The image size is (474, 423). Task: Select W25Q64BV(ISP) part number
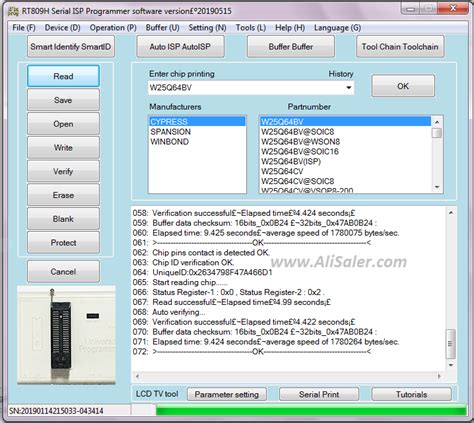pos(345,162)
